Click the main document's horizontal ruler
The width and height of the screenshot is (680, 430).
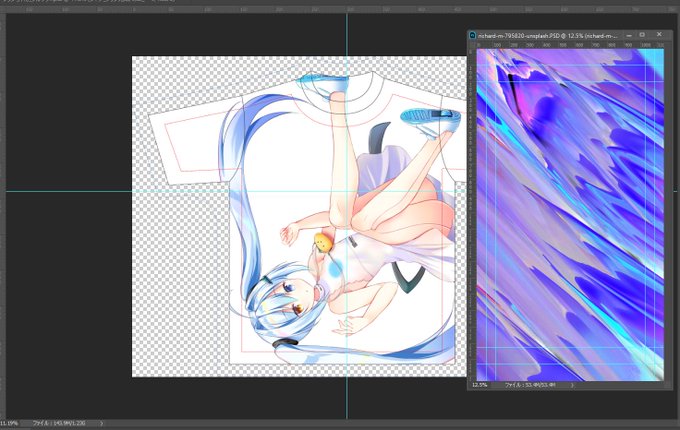point(340,9)
